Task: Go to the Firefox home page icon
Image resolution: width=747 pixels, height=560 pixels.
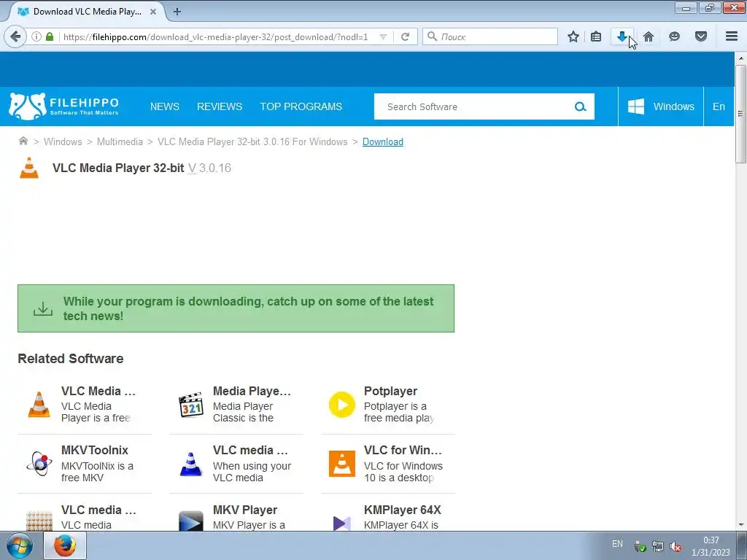Action: (x=649, y=36)
